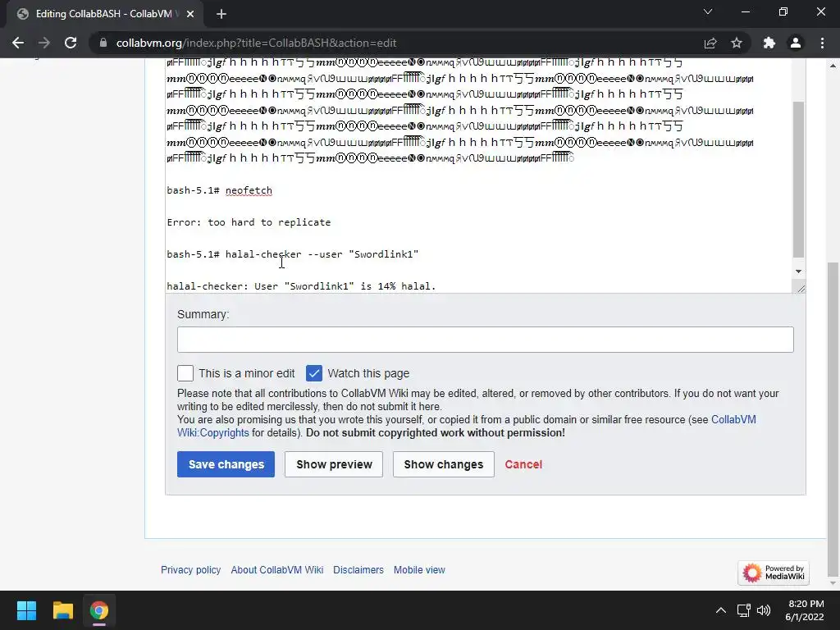The image size is (840, 630).
Task: View site info via lock icon
Action: click(103, 43)
